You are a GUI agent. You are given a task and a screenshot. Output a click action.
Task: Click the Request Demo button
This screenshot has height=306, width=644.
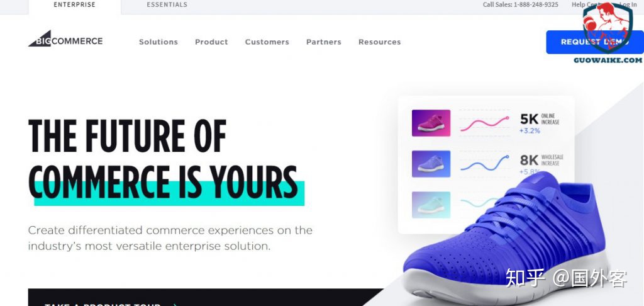[x=595, y=42]
